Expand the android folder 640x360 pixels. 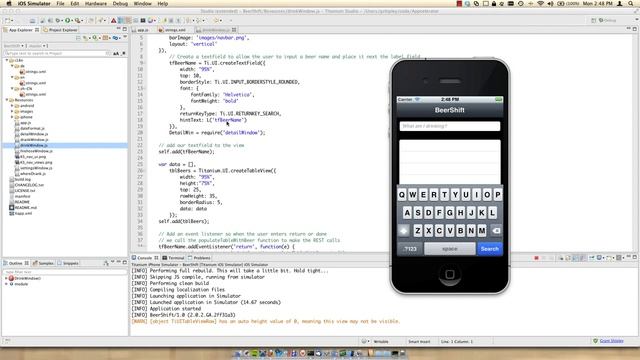(12, 106)
